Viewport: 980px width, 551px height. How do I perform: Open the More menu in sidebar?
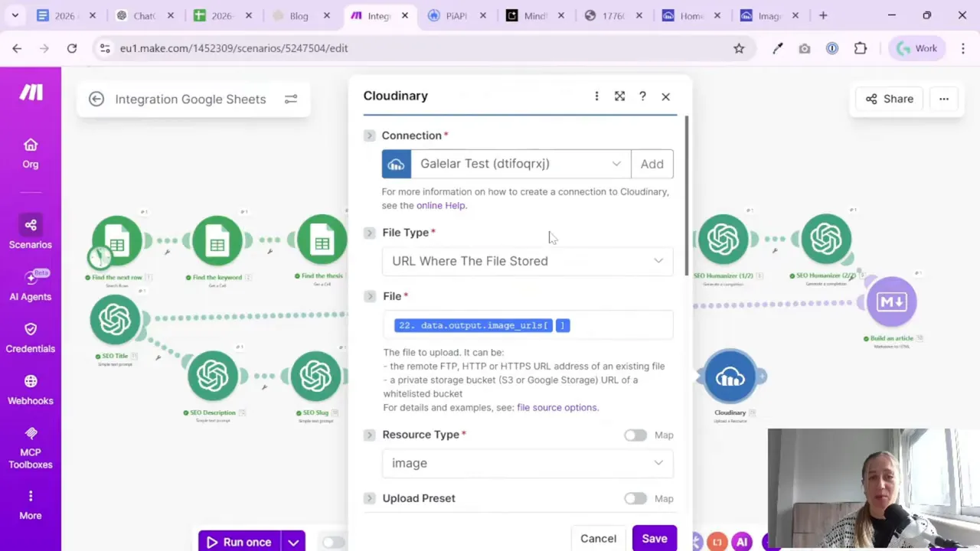31,505
